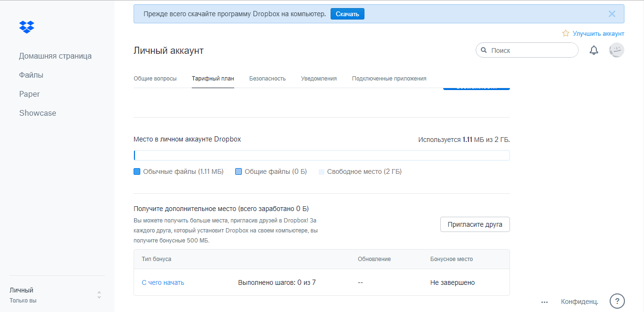The image size is (644, 312).
Task: Open Paper in sidebar
Action: click(30, 94)
